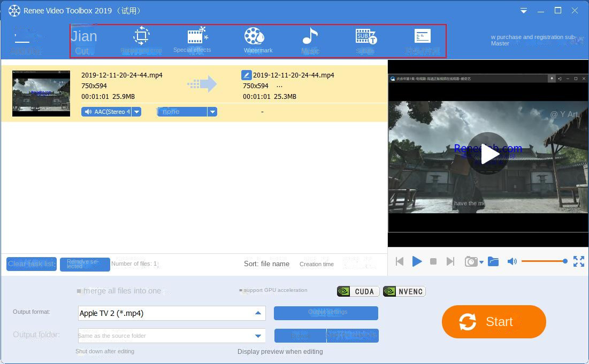589x364 pixels.
Task: Open the Rotate and crop tool
Action: tap(140, 41)
